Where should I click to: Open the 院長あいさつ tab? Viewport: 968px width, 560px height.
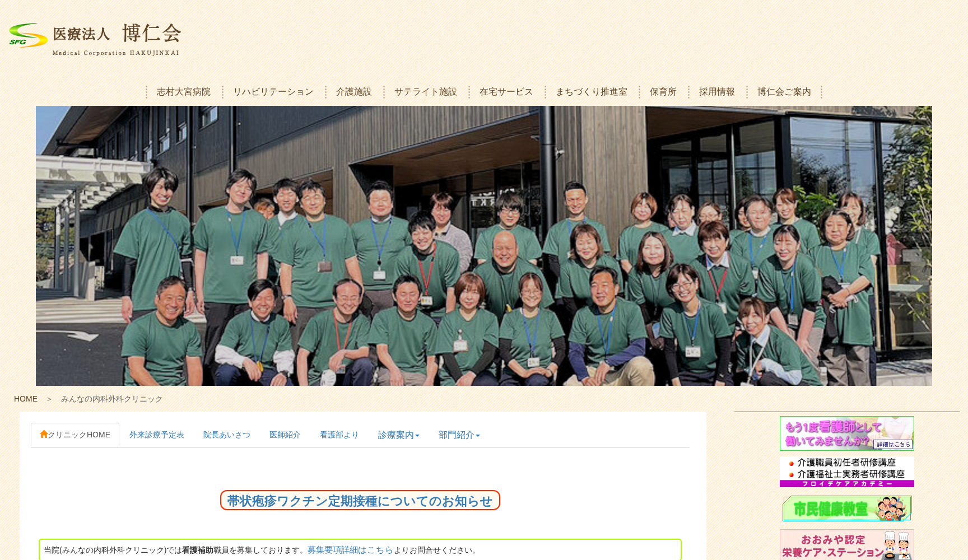point(227,434)
